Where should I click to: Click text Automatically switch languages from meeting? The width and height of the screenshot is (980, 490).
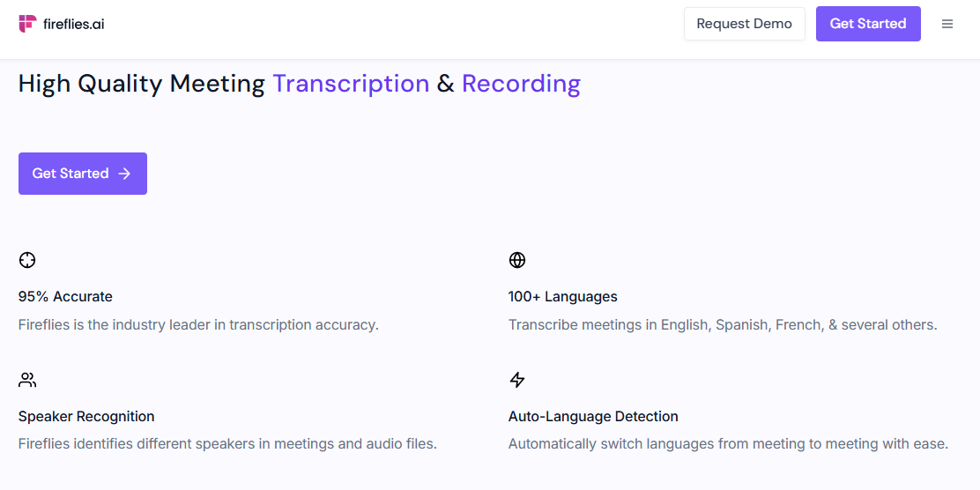click(728, 444)
